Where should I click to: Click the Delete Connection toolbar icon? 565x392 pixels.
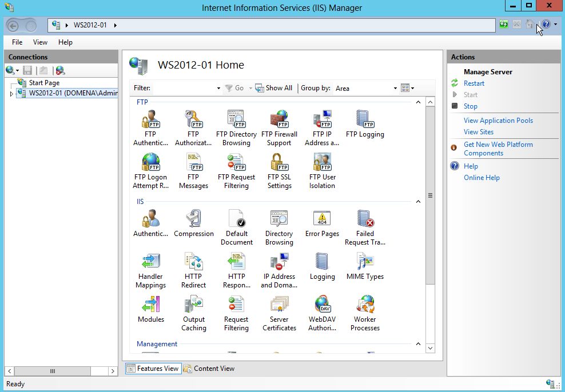point(60,70)
